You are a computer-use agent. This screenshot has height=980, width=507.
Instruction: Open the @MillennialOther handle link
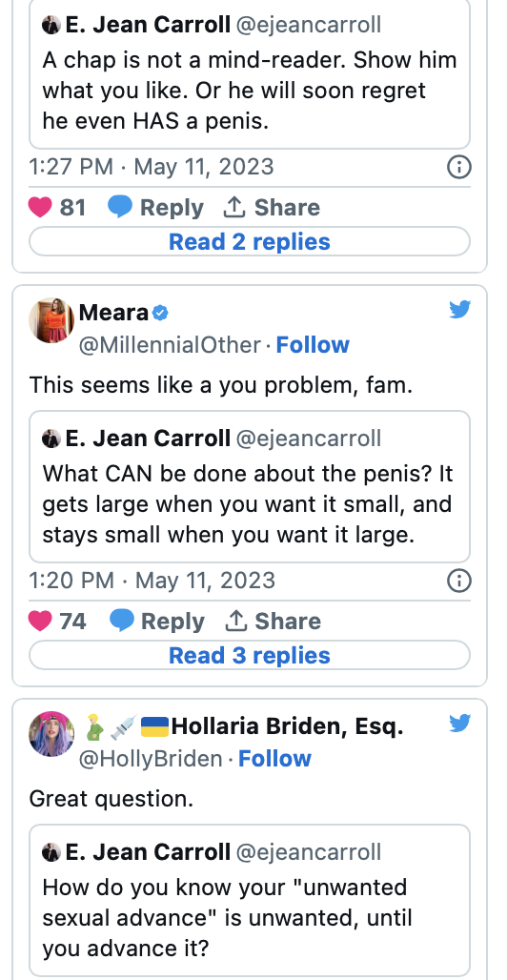[170, 344]
